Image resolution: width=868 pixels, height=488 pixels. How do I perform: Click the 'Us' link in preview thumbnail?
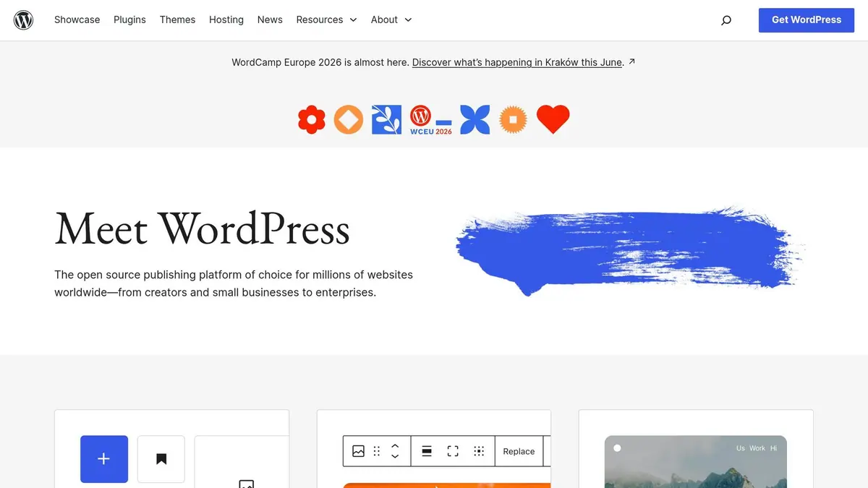(x=741, y=448)
